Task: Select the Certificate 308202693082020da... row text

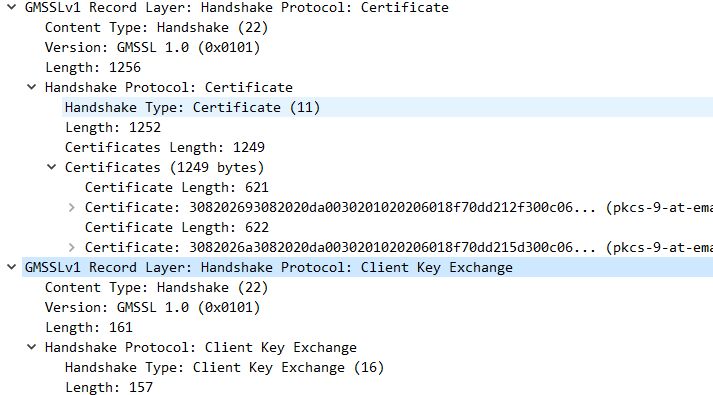Action: (399, 207)
